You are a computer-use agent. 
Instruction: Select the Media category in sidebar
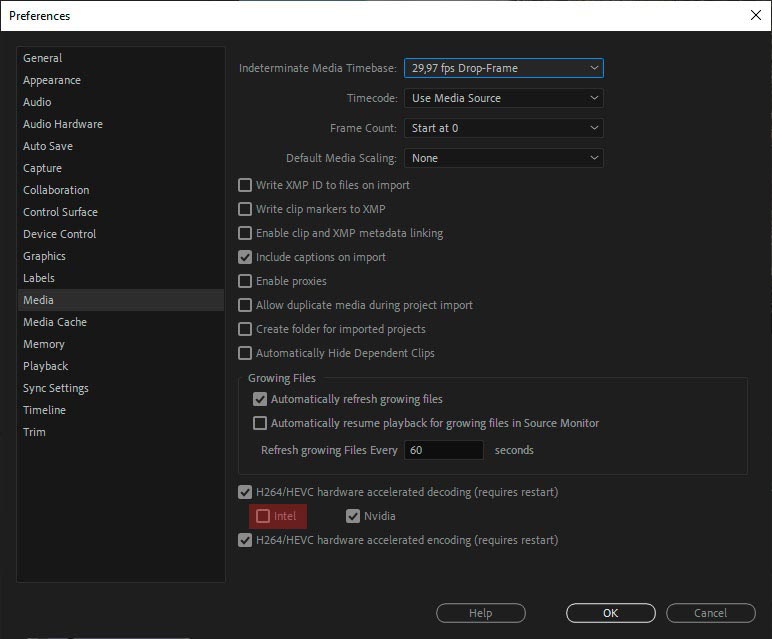click(x=121, y=300)
